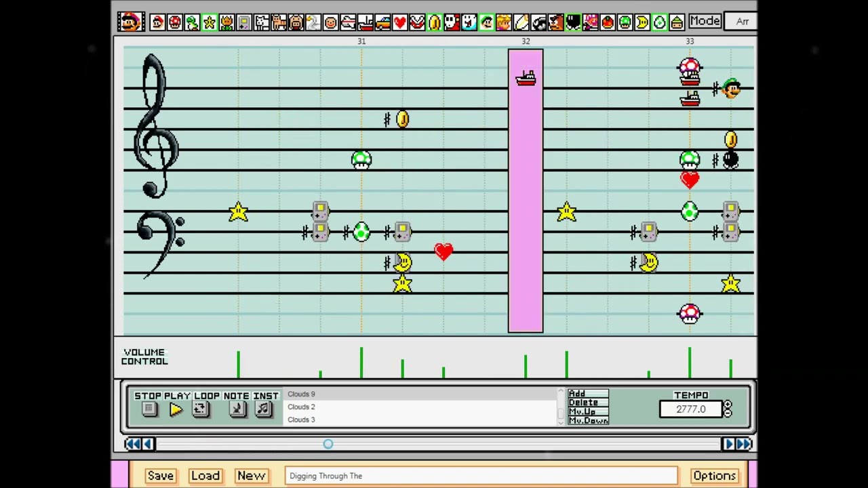Select Clouds 3 in the arrangement list
The height and width of the screenshot is (488, 868).
420,420
